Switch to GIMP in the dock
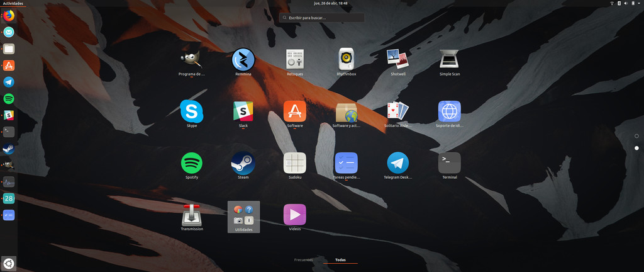Screen dimensions: 644x272 click(x=9, y=165)
